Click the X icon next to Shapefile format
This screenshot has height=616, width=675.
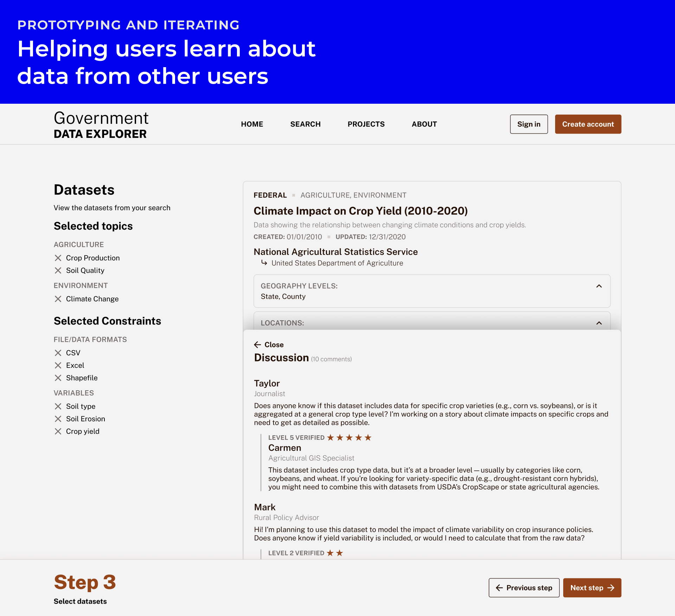pos(58,377)
